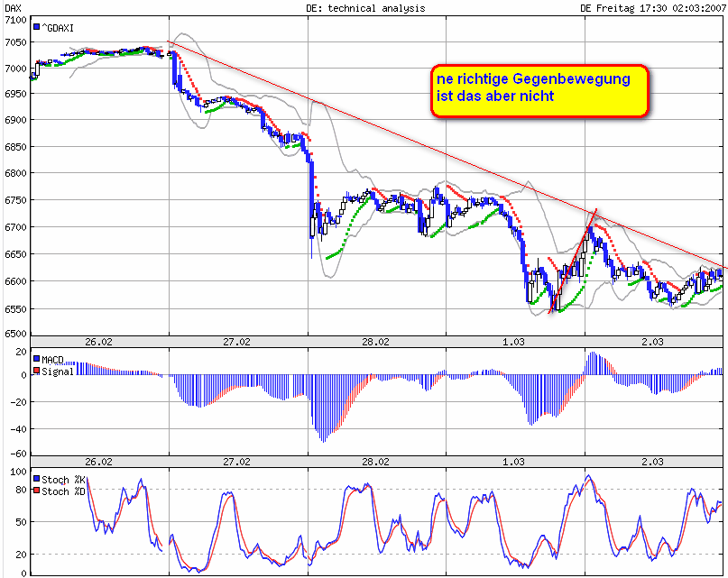
Task: Click the 6500 price axis label
Action: point(15,334)
